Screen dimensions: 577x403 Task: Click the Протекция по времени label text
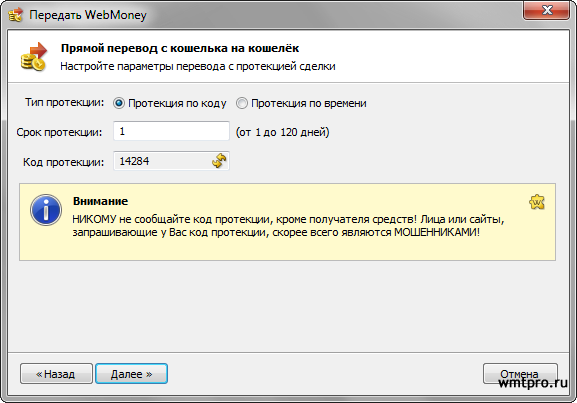[308, 103]
